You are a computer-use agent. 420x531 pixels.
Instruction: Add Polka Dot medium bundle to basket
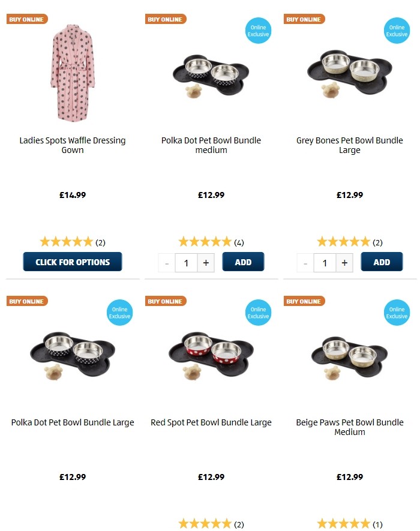click(x=243, y=262)
